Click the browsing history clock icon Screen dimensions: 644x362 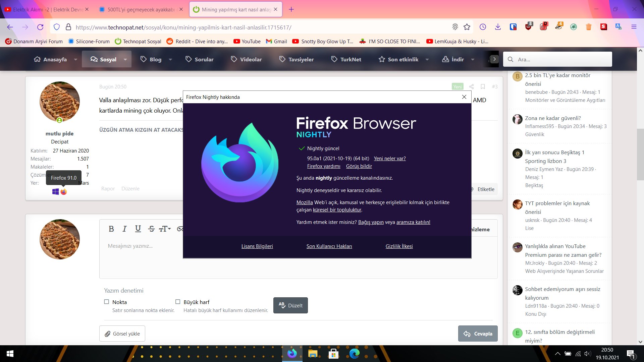483,27
